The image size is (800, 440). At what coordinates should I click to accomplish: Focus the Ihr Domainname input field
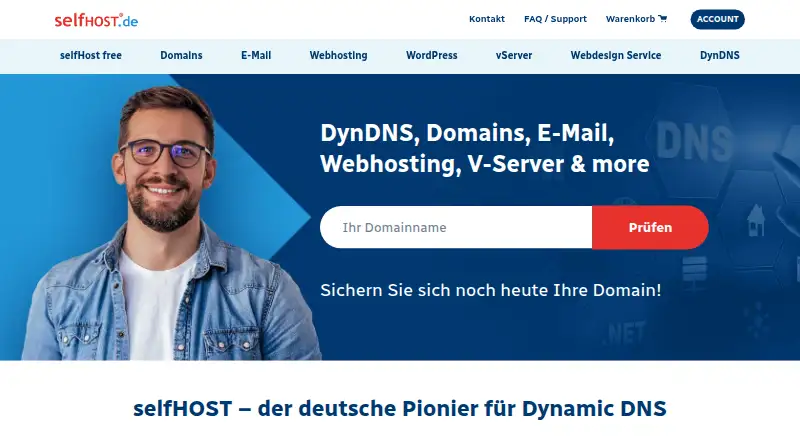(x=456, y=227)
